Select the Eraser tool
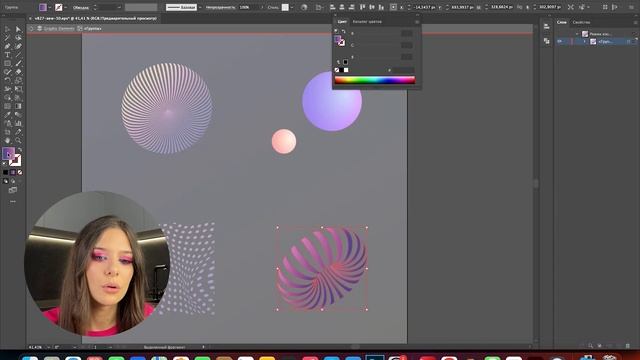640x360 pixels. coord(18,72)
